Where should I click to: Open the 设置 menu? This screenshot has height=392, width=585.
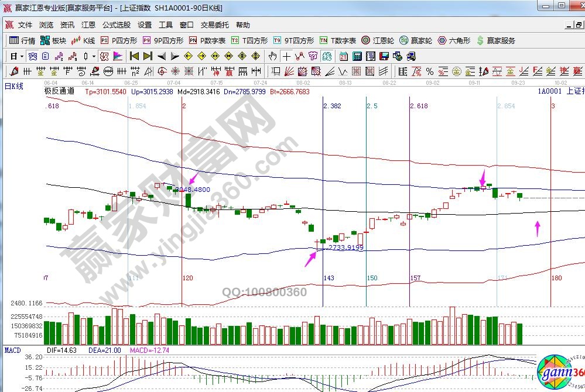coord(145,25)
